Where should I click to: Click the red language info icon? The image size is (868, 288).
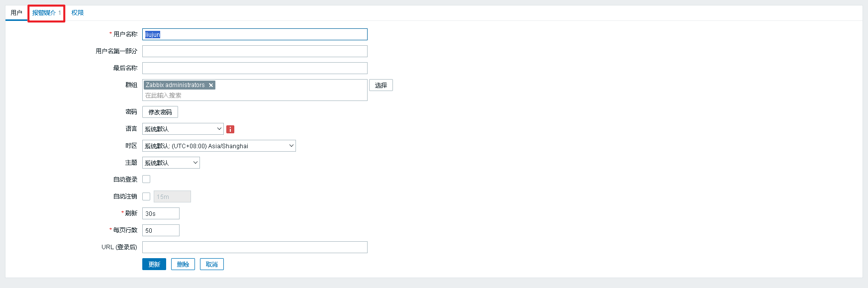[230, 129]
